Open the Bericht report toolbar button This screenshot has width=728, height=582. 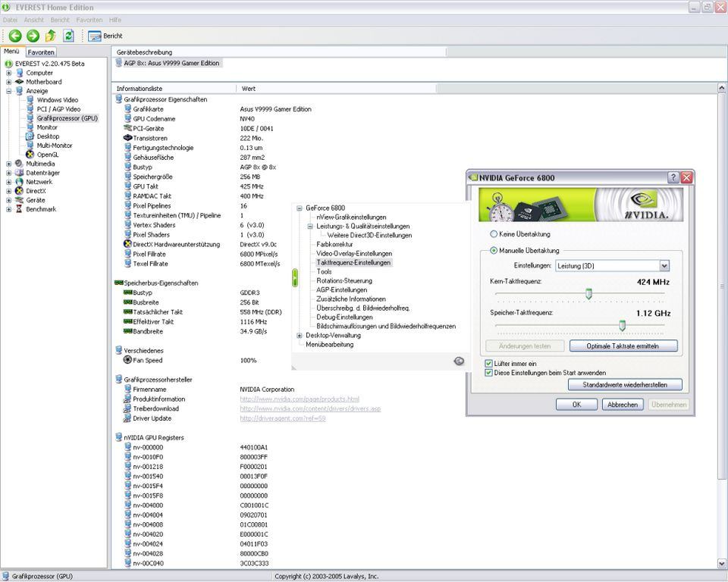point(105,36)
